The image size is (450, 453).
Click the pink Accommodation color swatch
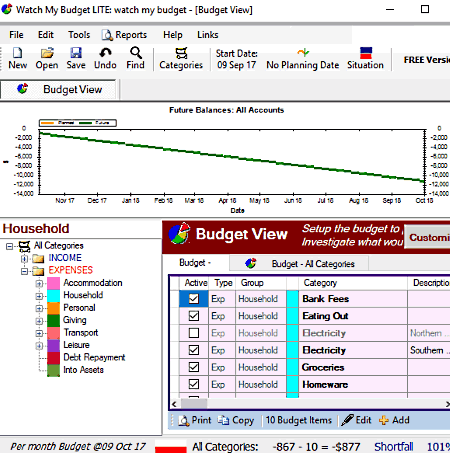click(53, 283)
